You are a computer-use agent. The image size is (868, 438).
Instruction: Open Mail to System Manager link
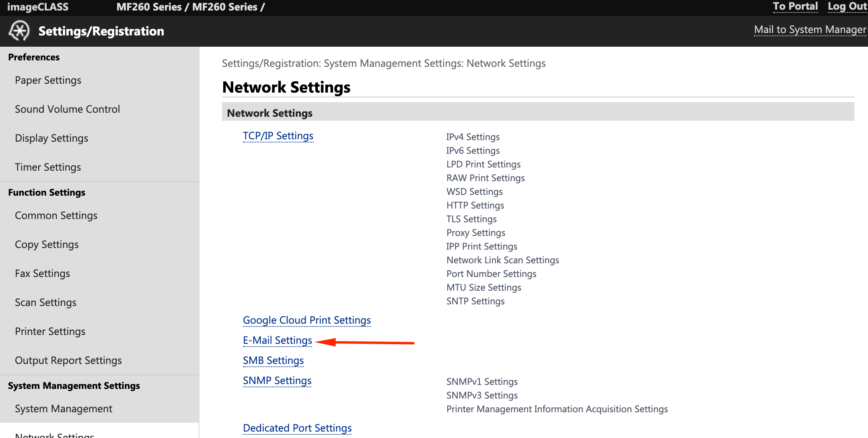pyautogui.click(x=810, y=30)
